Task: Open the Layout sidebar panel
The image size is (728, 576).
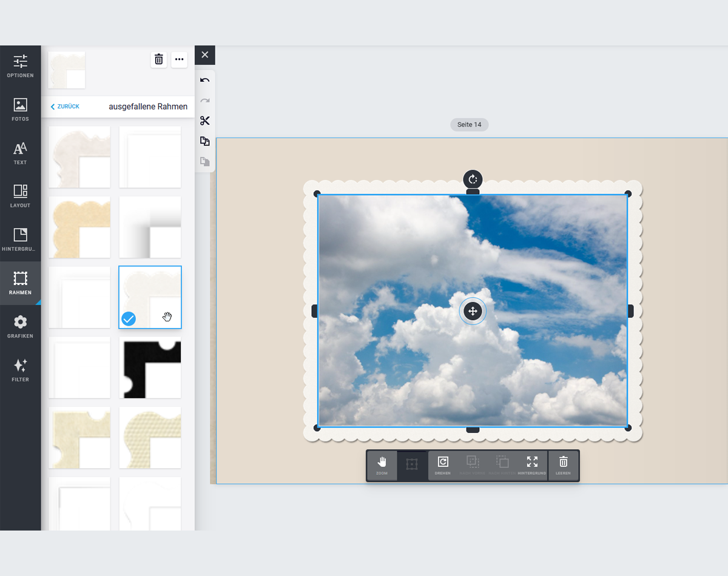Action: click(20, 196)
